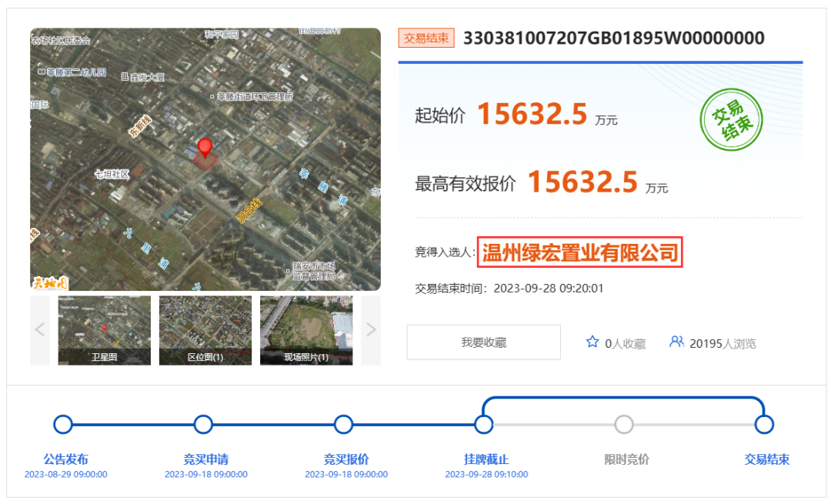Select the 竞买报价 timeline node
Screen dimensions: 831x504
point(344,425)
